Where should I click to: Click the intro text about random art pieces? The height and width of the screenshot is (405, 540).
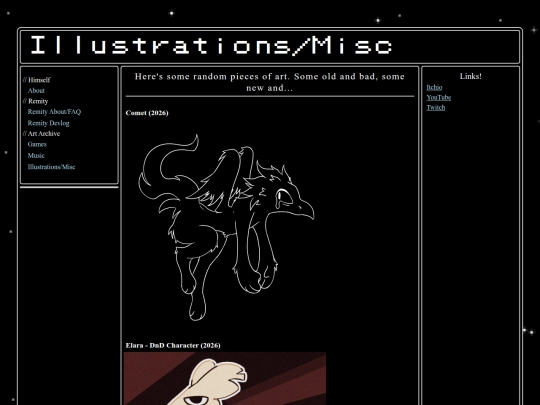point(270,82)
